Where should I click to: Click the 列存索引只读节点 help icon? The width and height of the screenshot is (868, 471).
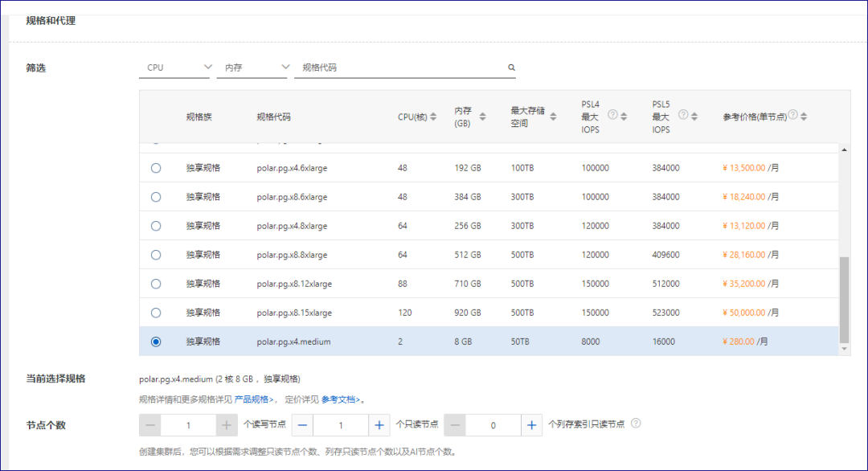pos(634,424)
